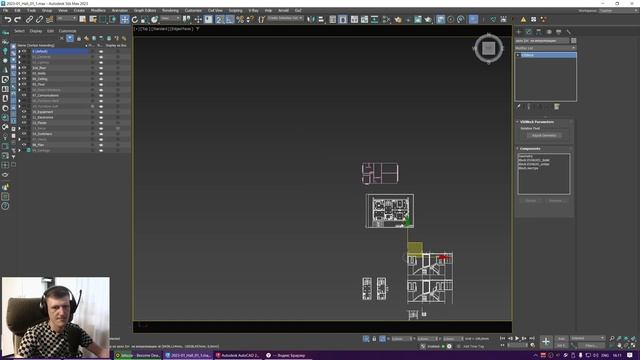Open the Hierarchy tab in command panel
The height and width of the screenshot is (360, 640).
click(x=539, y=31)
